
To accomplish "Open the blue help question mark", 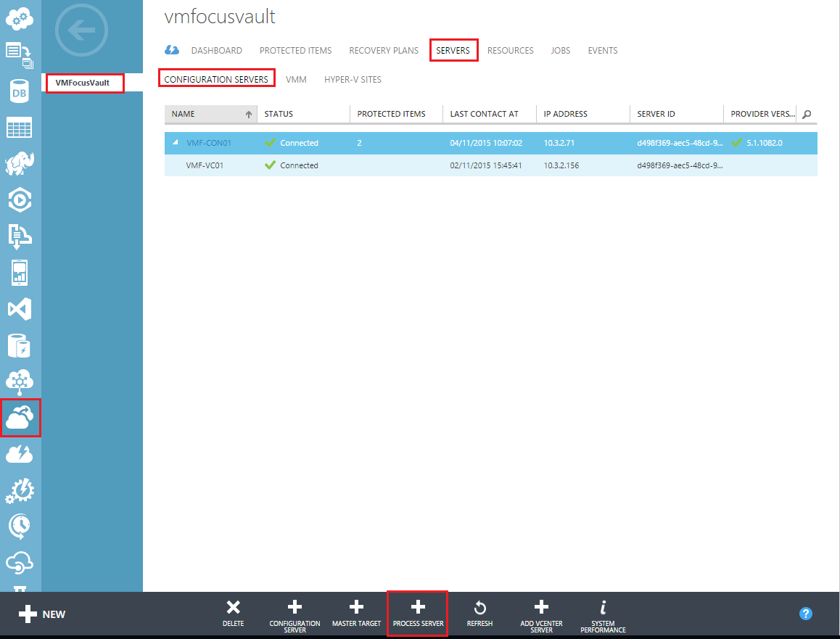I will 805,614.
